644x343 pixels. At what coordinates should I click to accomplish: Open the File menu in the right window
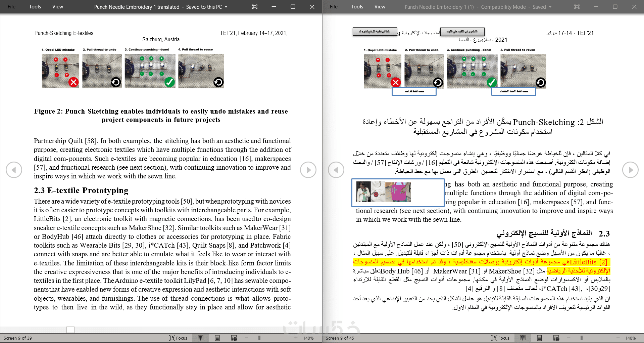click(x=334, y=7)
